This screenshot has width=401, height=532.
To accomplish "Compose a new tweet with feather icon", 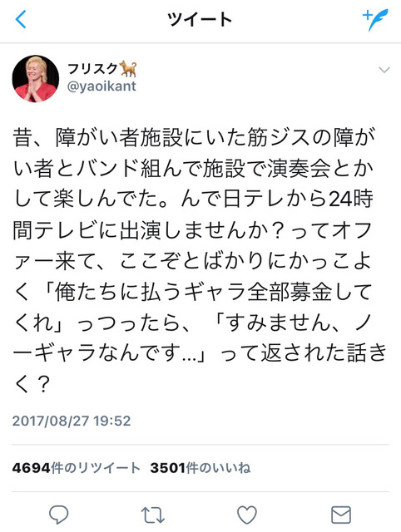I will pyautogui.click(x=375, y=20).
